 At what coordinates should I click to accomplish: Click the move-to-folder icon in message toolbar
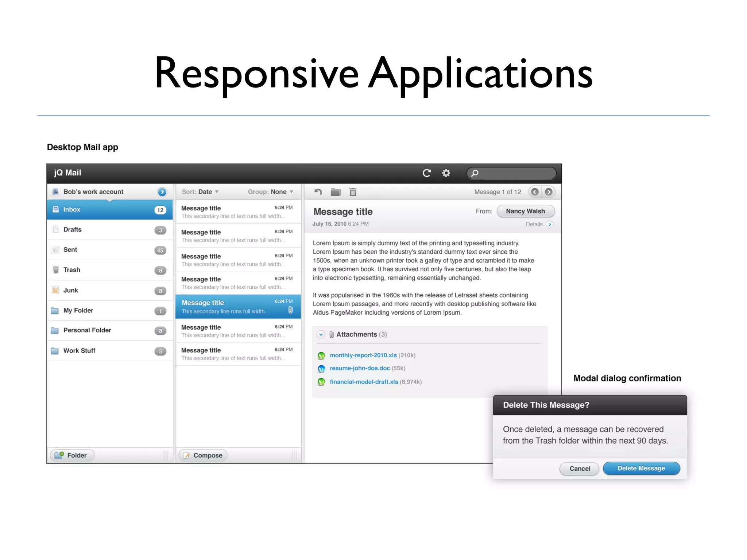pyautogui.click(x=336, y=192)
